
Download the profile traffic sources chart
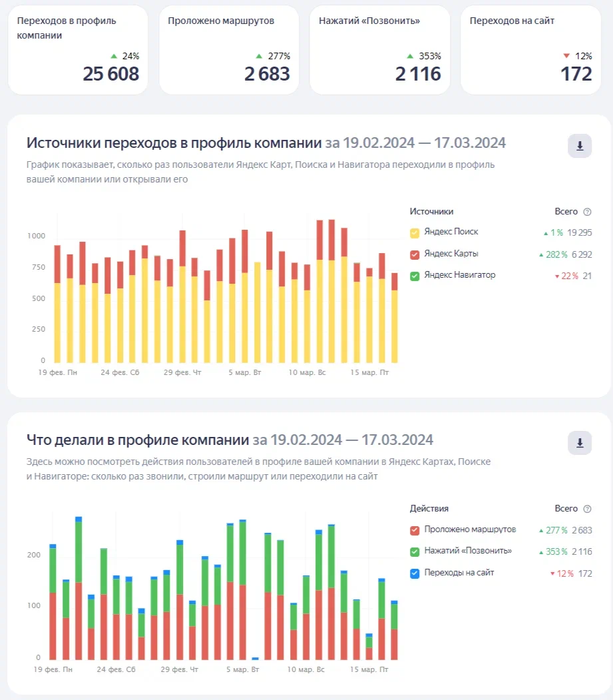coord(579,146)
